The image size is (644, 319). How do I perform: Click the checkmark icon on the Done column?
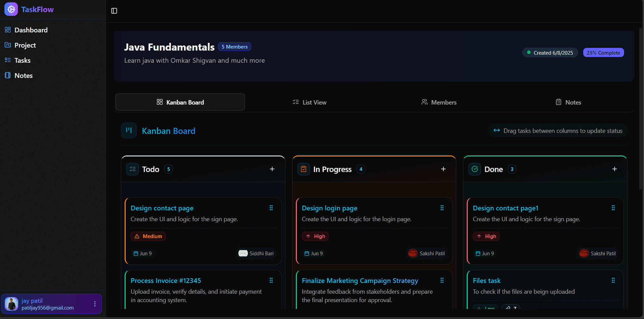[475, 169]
